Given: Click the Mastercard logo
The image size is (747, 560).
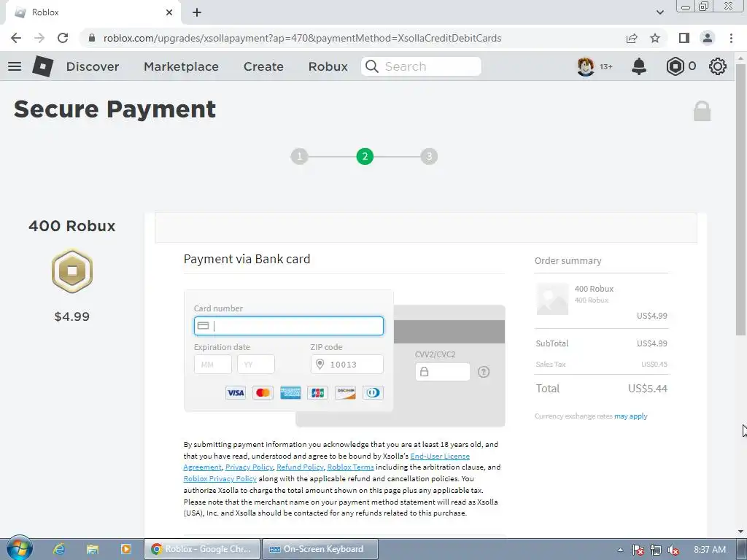Looking at the screenshot, I should click(263, 393).
